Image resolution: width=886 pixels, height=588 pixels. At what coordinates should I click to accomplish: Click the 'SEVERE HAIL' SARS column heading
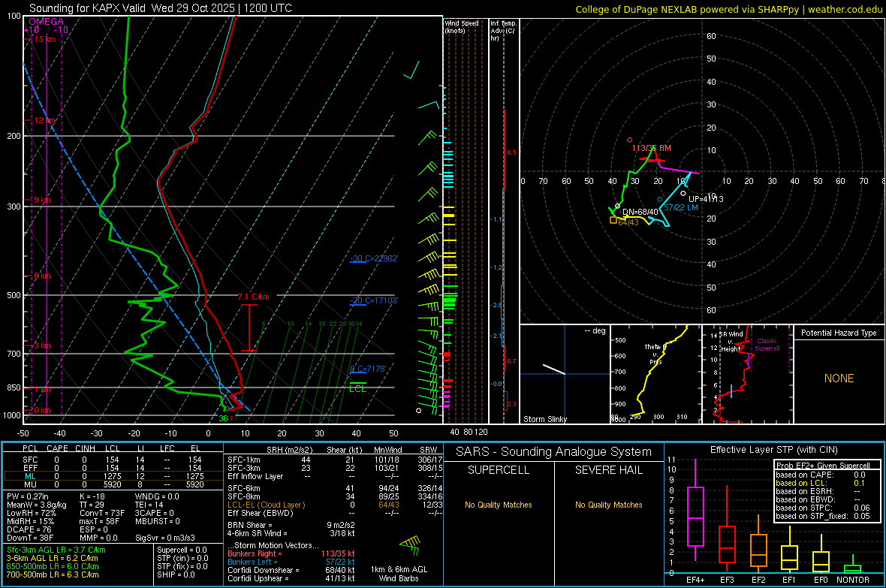point(608,470)
